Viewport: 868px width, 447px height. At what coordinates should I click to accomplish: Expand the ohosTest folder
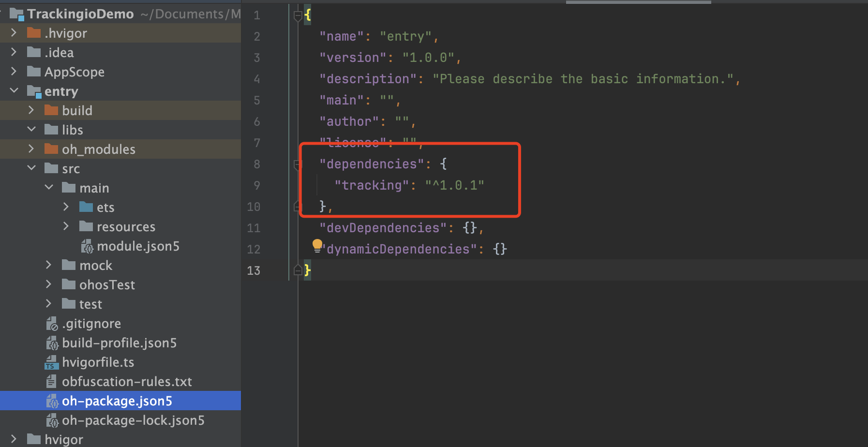48,284
